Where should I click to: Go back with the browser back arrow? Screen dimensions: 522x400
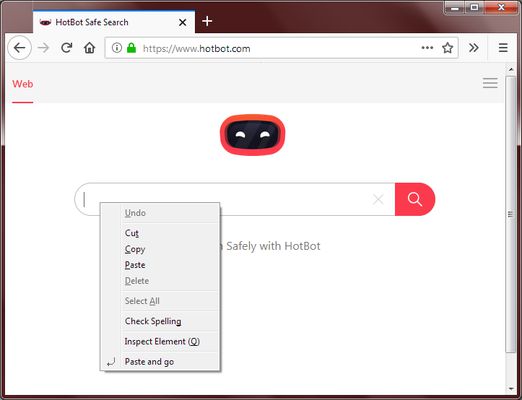(x=20, y=48)
